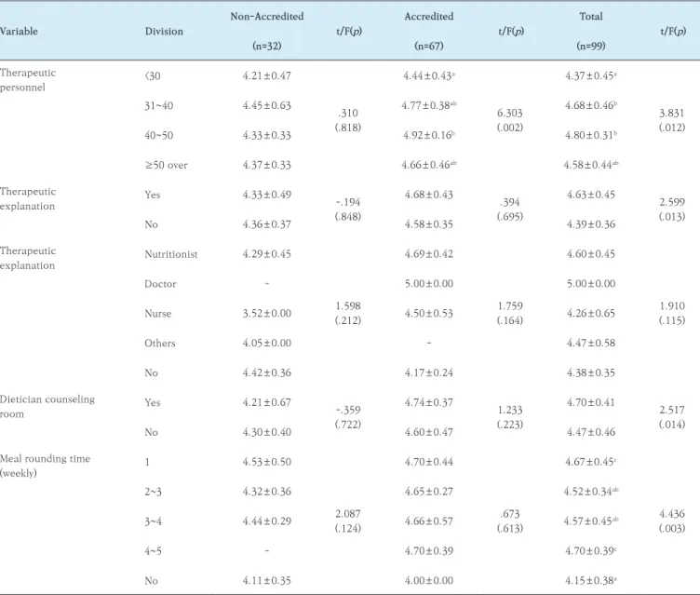Select the value '4.68±0.43'
This screenshot has width=700, height=595.
[429, 195]
